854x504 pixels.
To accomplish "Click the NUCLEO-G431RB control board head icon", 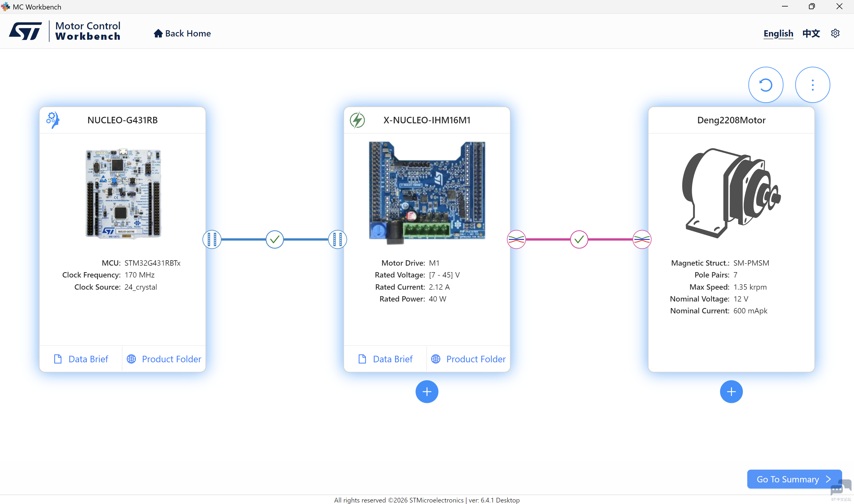I will (53, 120).
